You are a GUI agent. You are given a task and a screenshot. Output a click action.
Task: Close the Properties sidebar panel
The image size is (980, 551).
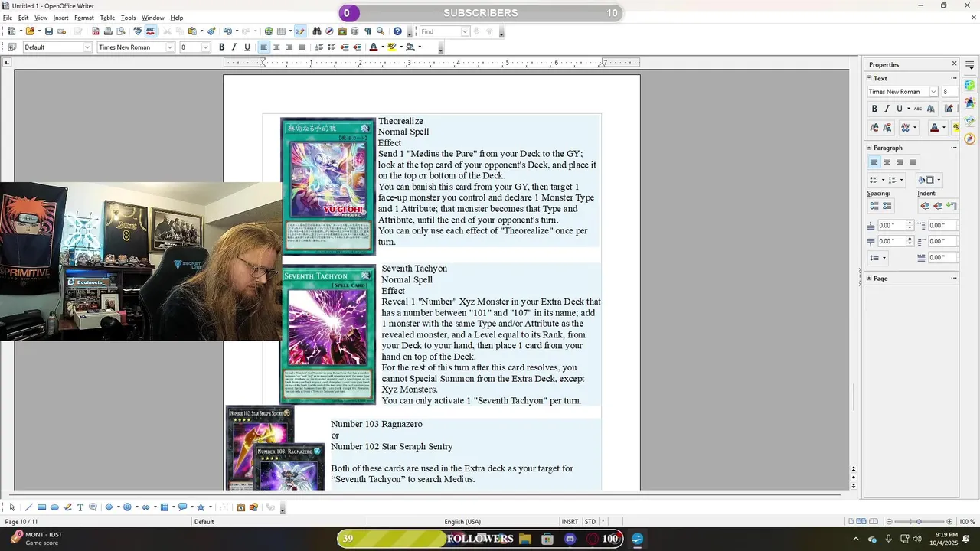click(x=954, y=64)
